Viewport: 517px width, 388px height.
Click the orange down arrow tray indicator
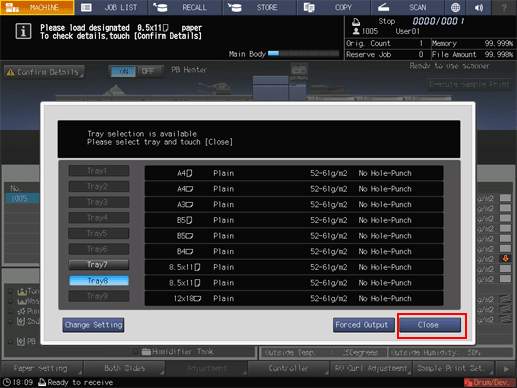(x=505, y=258)
